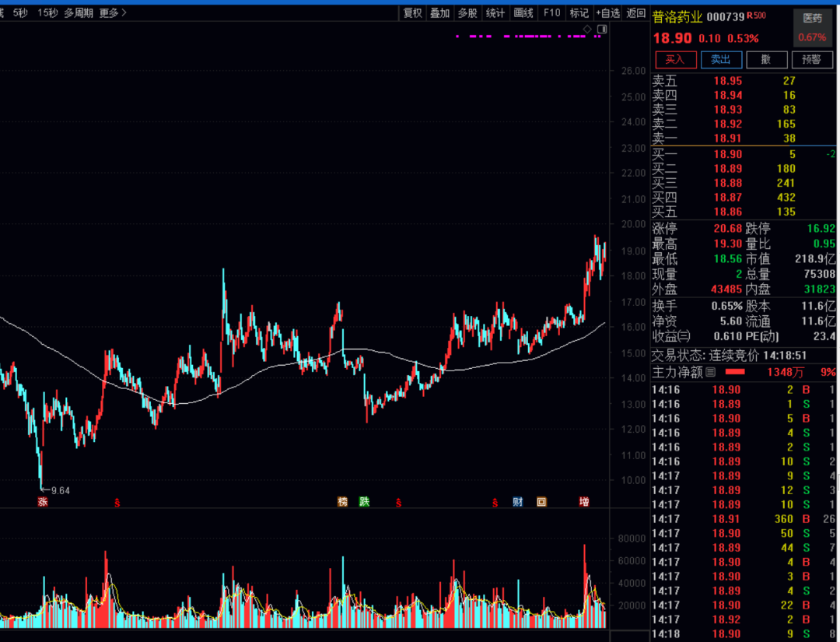Select the 5秒 period tab
The image size is (840, 642).
[20, 12]
